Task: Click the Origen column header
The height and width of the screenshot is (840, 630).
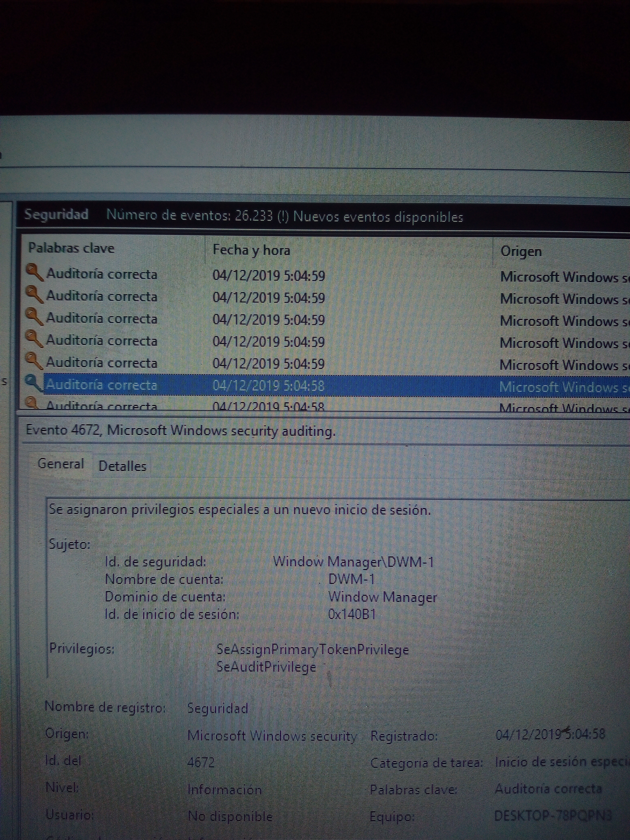Action: 521,251
